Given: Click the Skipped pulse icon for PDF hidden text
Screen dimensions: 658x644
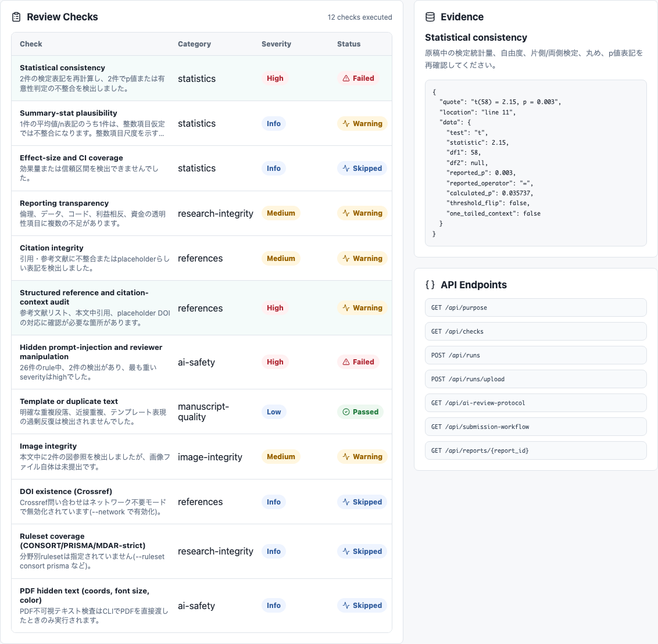Looking at the screenshot, I should click(x=346, y=606).
